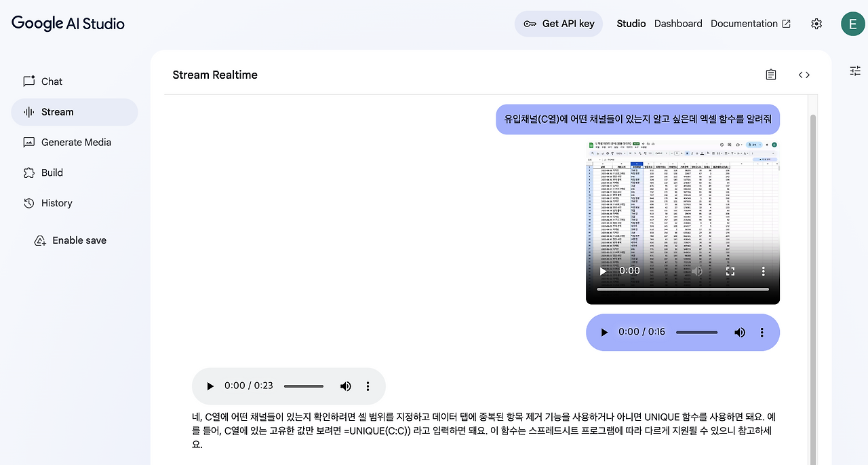Open the run settings tune panel icon
The image size is (868, 465).
point(854,71)
